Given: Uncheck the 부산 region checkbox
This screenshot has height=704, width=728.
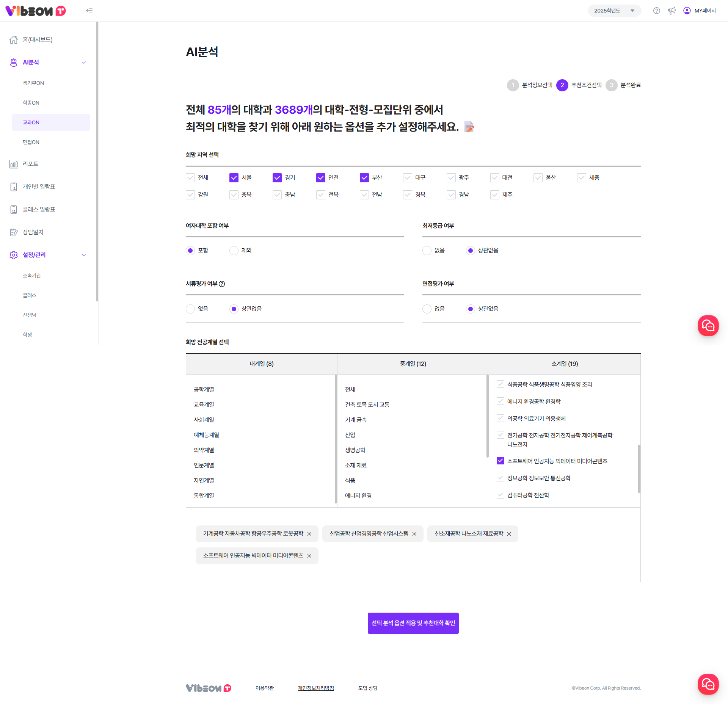Looking at the screenshot, I should [x=364, y=178].
